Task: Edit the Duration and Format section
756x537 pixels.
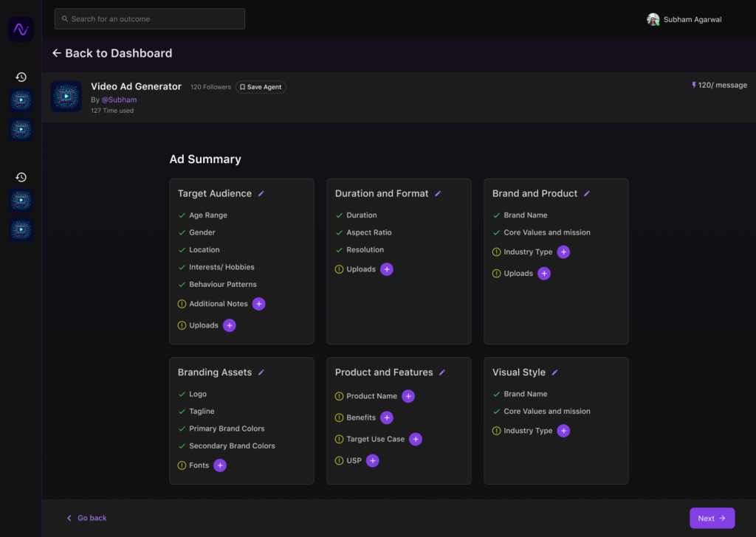Action: click(438, 194)
